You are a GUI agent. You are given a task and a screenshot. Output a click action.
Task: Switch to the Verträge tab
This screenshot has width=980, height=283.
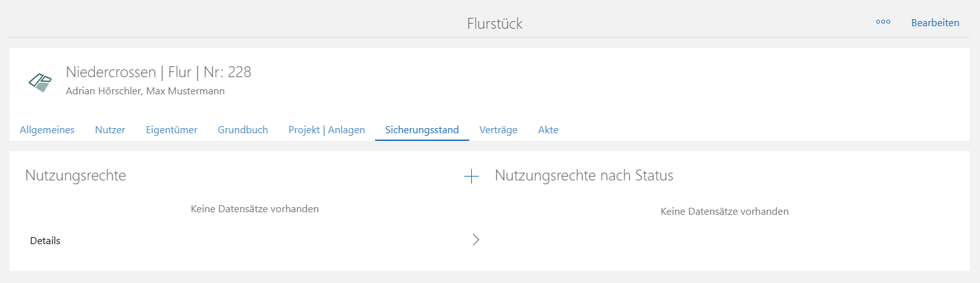tap(499, 130)
